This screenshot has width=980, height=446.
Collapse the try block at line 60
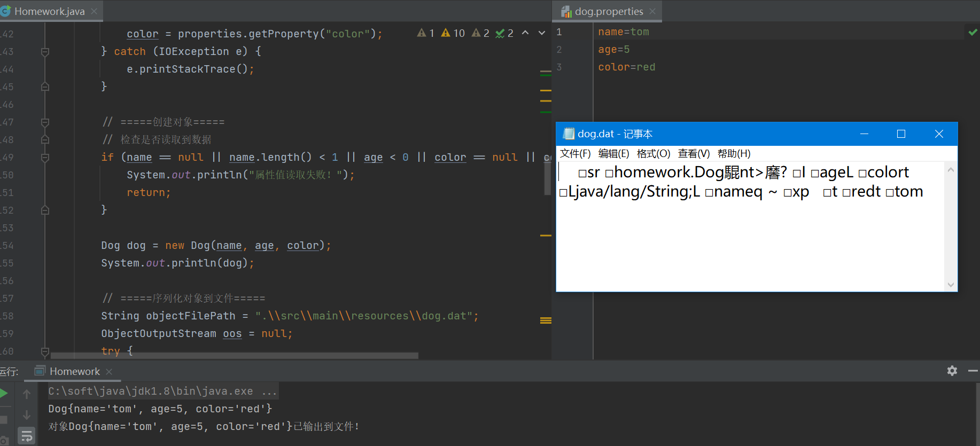[45, 351]
